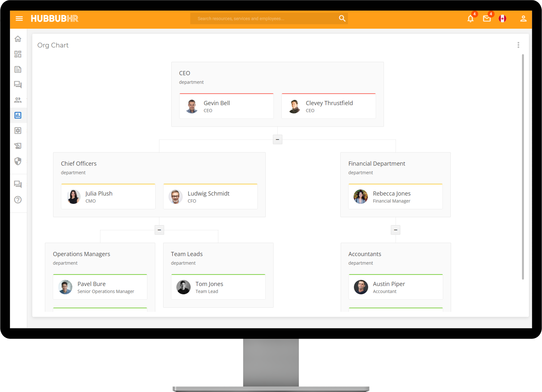Click the hamburger menu icon top left

(19, 19)
